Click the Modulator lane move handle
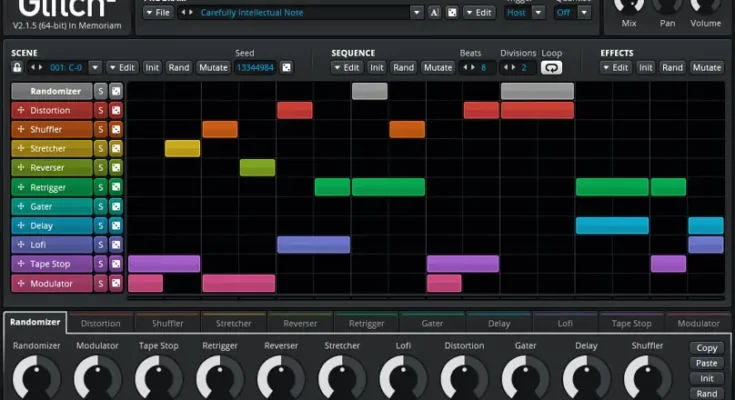Viewport: 735px width, 400px height. (21, 283)
